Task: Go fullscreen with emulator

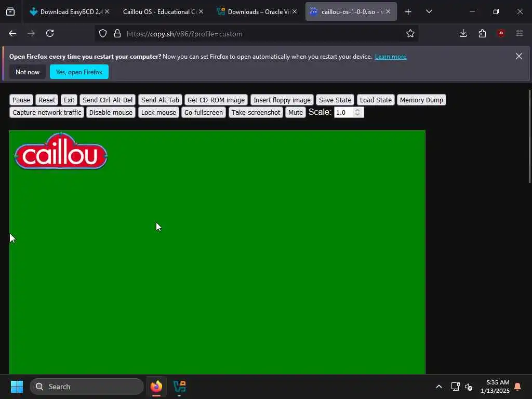Action: (204, 112)
